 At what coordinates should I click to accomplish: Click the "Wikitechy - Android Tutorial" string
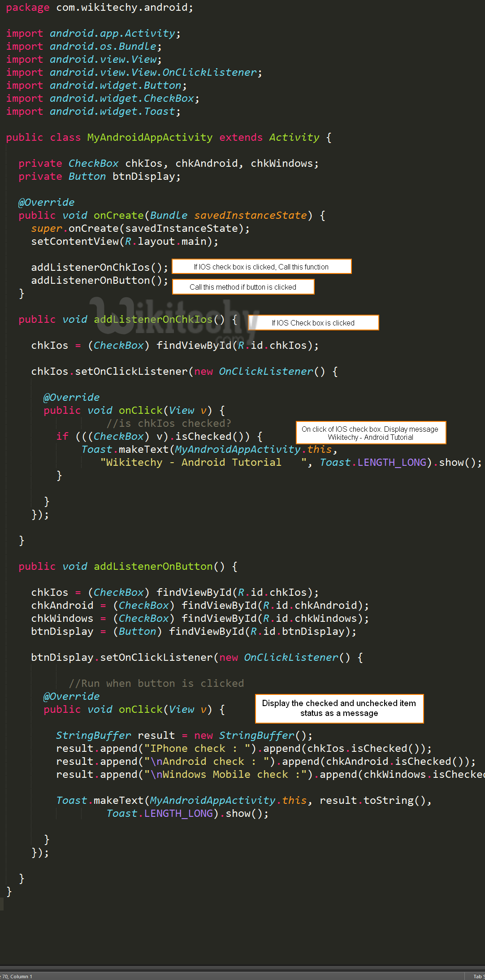pyautogui.click(x=203, y=463)
